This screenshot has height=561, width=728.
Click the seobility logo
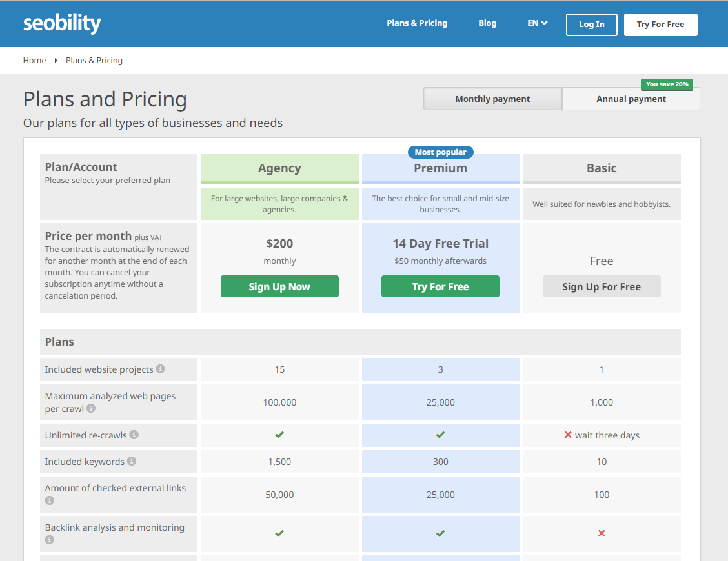pyautogui.click(x=62, y=24)
